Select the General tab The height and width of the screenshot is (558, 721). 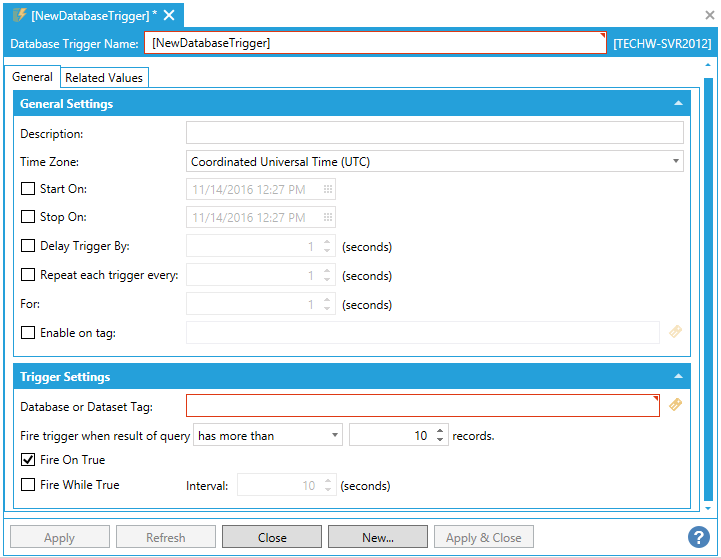point(32,77)
